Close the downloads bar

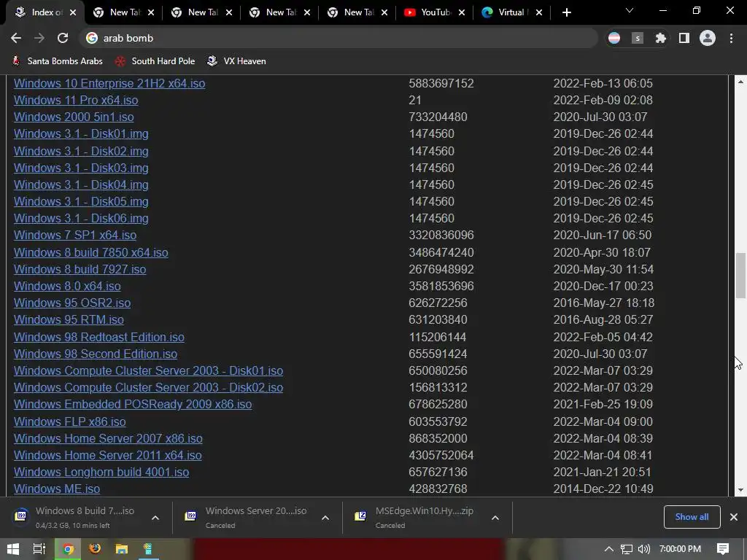point(734,517)
